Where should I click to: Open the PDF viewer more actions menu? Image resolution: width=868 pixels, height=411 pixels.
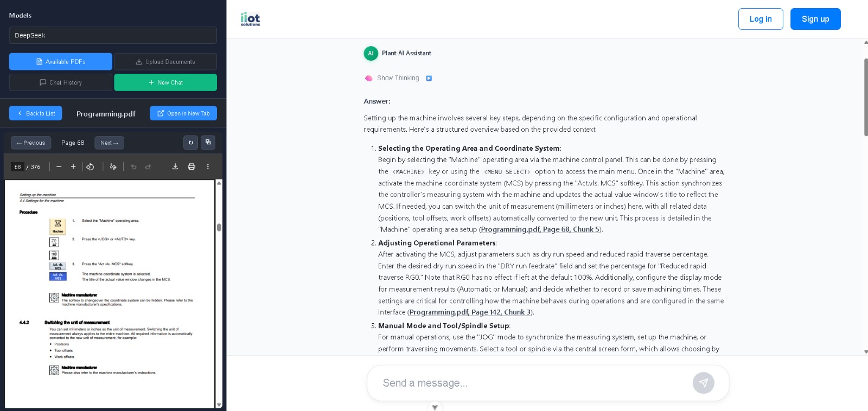click(208, 167)
